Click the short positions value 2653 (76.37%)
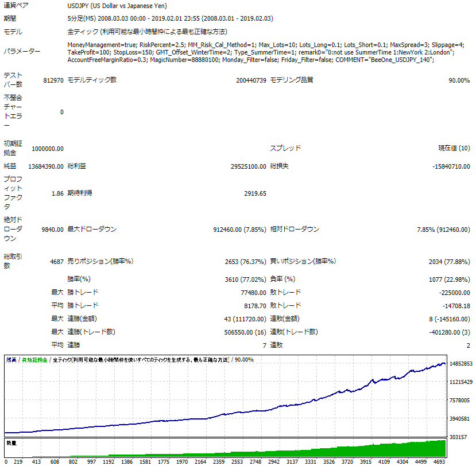The height and width of the screenshot is (466, 476). coord(245,262)
